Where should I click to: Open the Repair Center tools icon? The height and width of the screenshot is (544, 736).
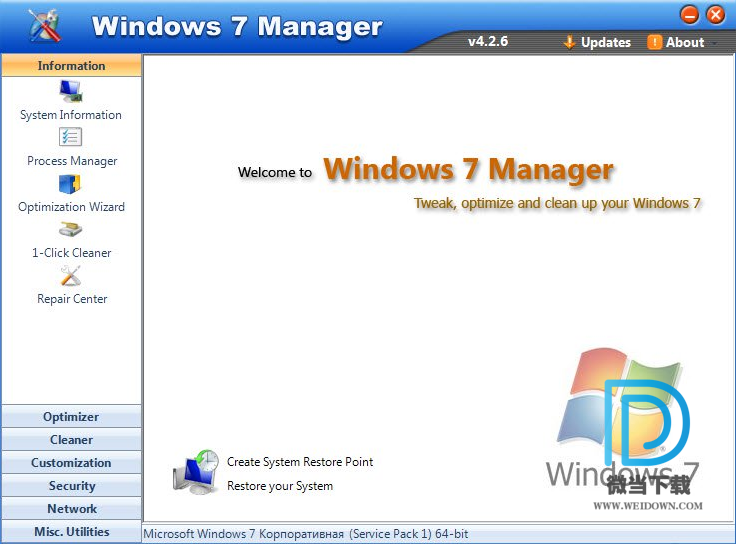click(70, 276)
